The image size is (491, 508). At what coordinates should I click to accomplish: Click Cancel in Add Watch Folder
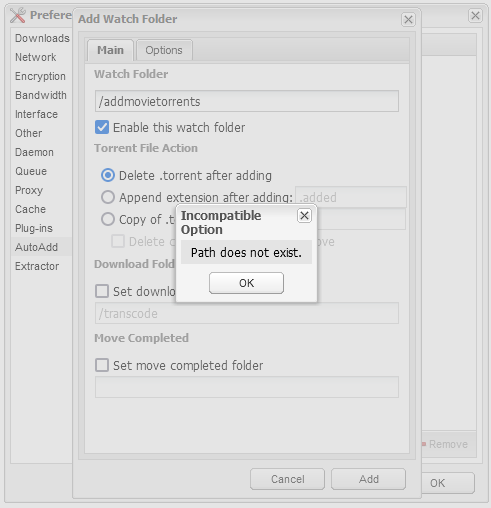click(x=287, y=479)
